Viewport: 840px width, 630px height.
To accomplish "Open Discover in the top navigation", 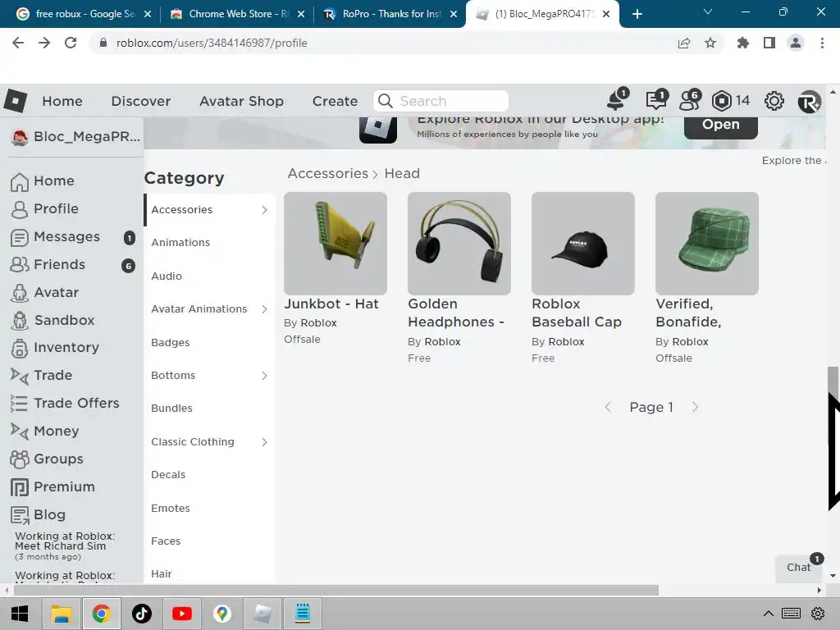I will [141, 101].
